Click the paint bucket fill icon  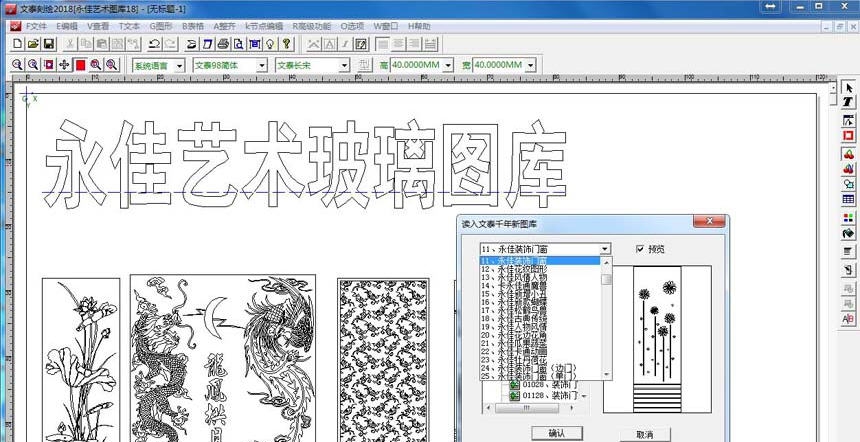[x=848, y=233]
